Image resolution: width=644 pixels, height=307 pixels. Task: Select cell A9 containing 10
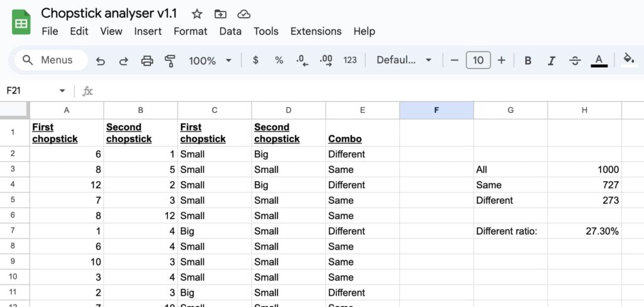67,262
